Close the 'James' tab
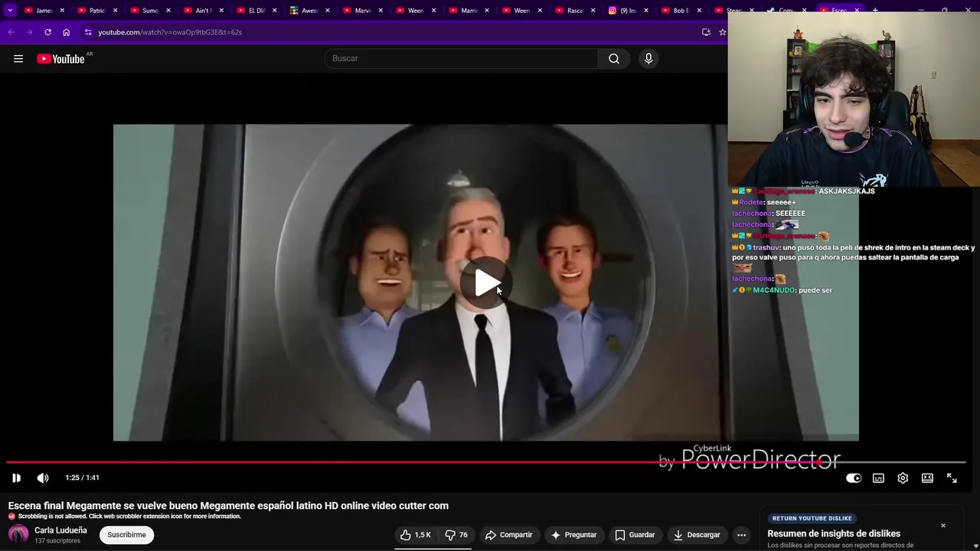 (x=62, y=11)
